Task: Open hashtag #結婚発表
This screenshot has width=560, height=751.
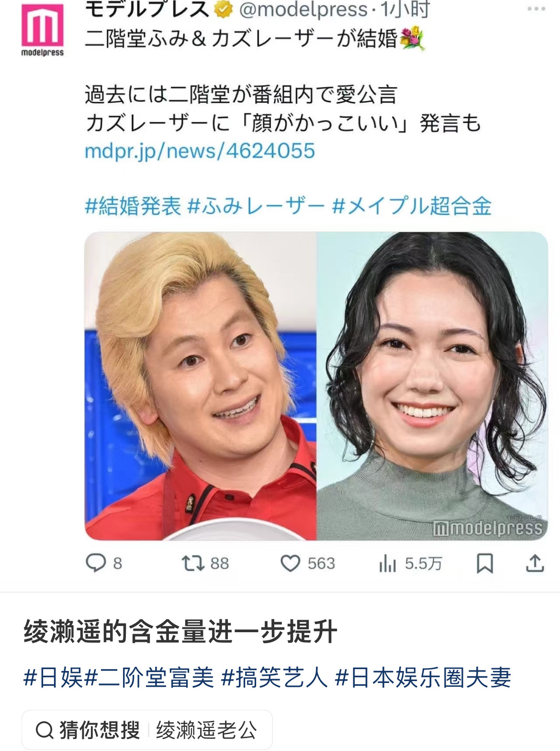Action: click(133, 206)
